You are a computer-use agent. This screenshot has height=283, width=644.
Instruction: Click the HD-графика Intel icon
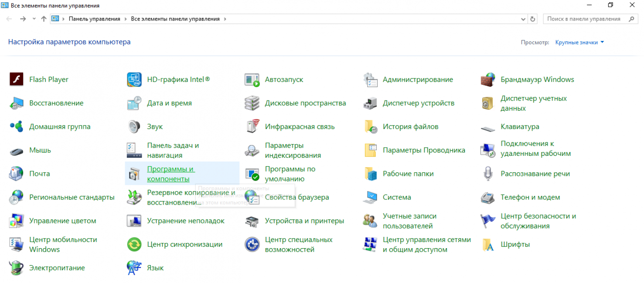(134, 79)
